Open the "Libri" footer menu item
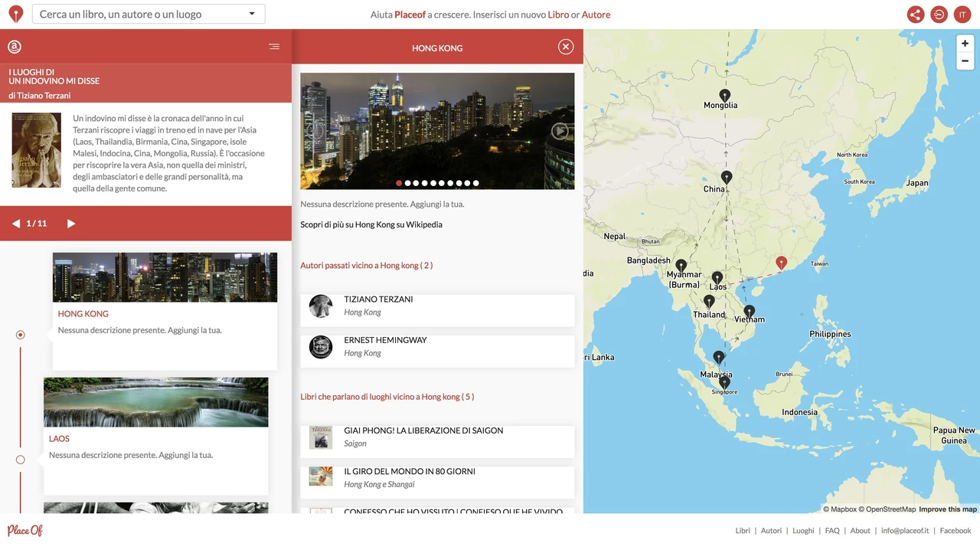Viewport: 980px width, 553px height. pyautogui.click(x=743, y=531)
